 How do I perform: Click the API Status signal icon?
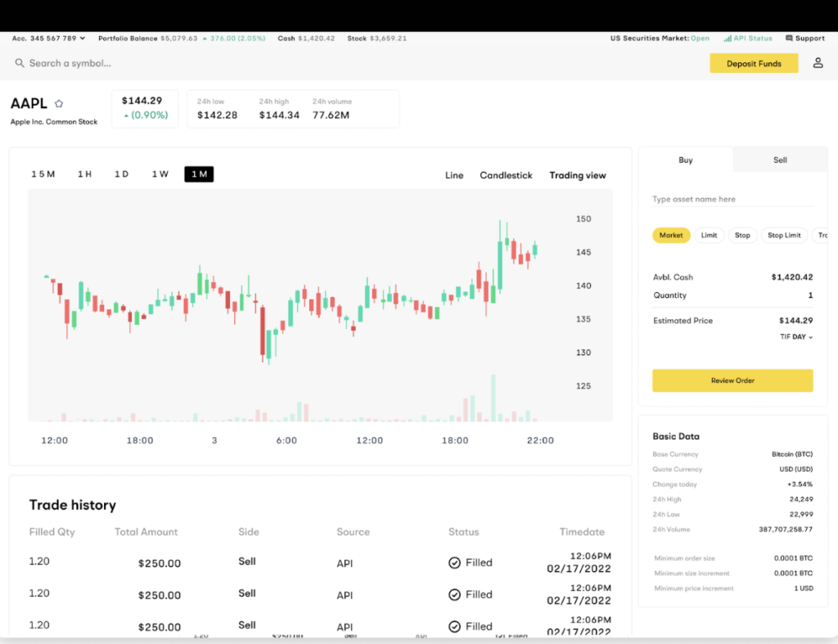click(728, 38)
